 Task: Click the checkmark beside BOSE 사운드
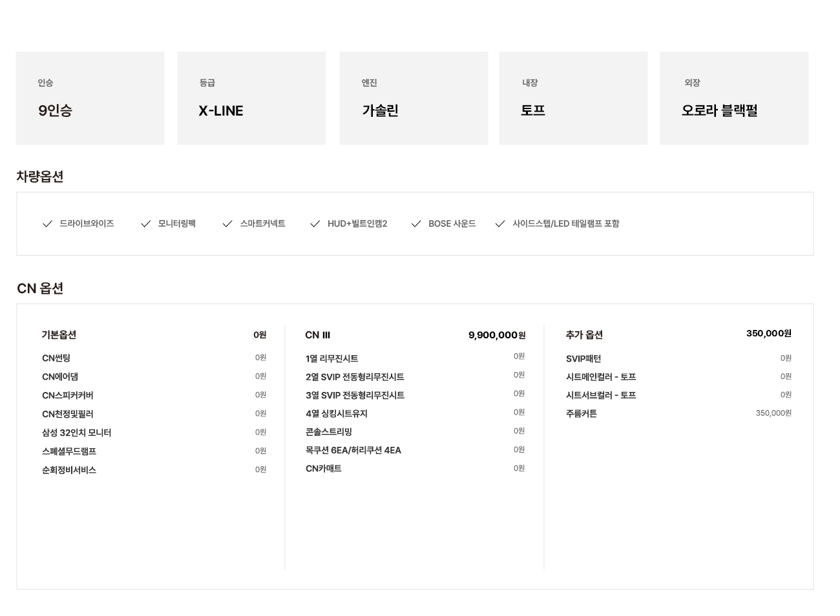tap(416, 224)
